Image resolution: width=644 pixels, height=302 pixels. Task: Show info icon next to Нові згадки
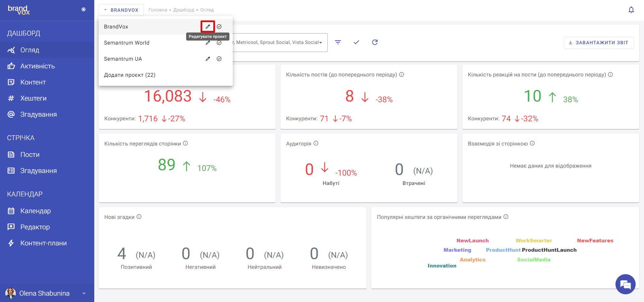click(x=139, y=217)
